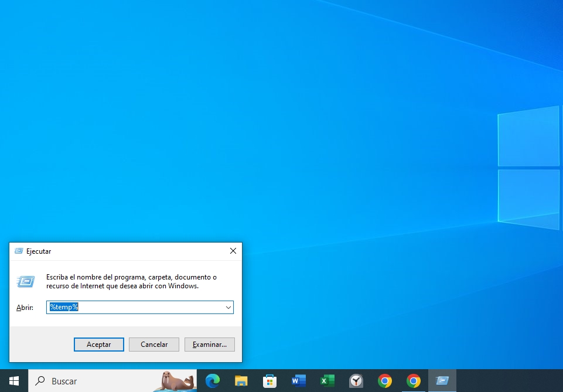Close the Ejecutar dialog
The width and height of the screenshot is (563, 392).
tap(233, 251)
